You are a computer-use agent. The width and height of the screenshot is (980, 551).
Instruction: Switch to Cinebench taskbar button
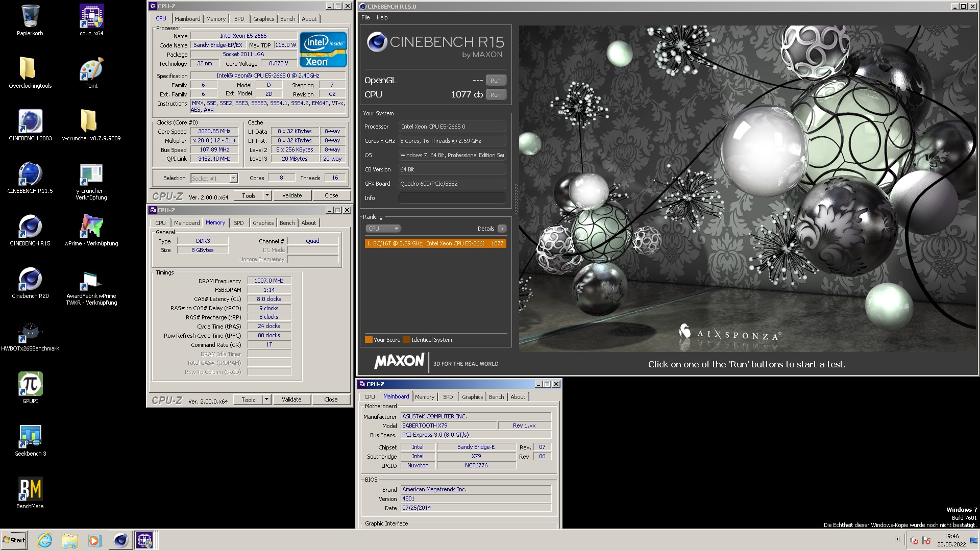click(120, 540)
